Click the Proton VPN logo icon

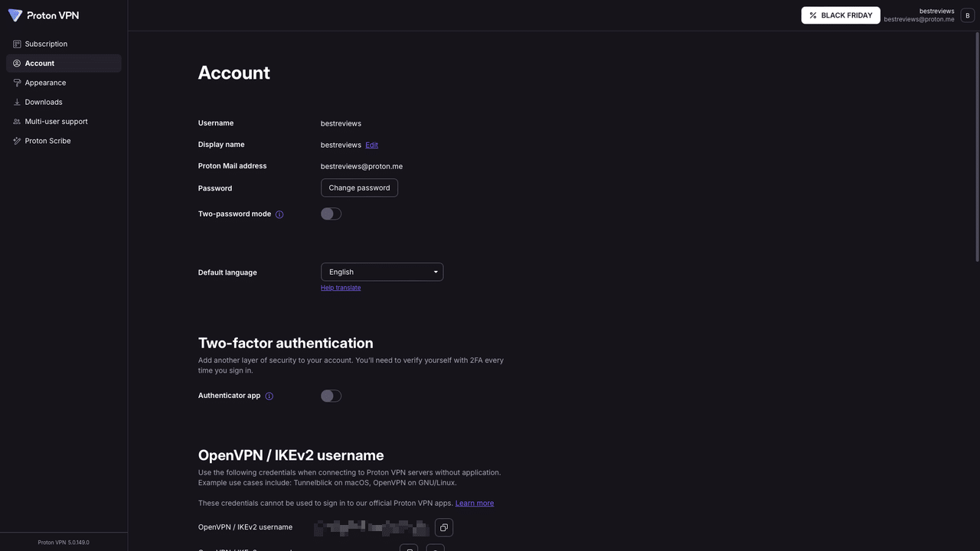(14, 14)
